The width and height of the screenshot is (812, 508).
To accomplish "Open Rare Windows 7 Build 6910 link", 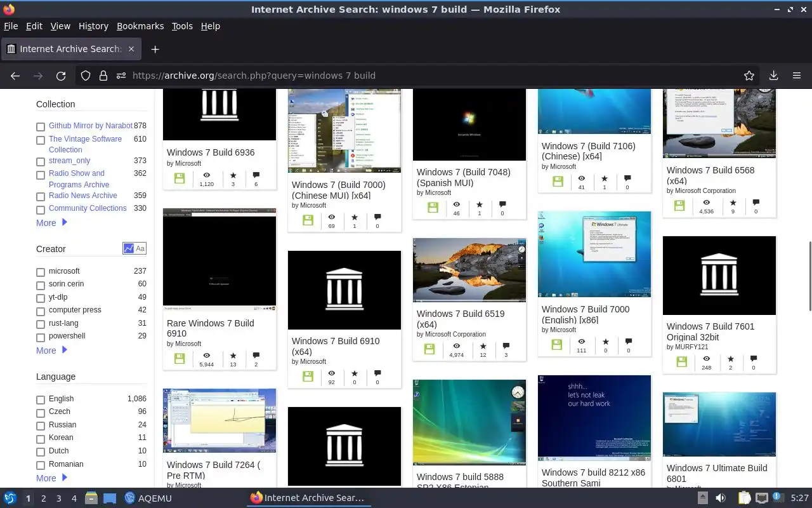I will (211, 328).
